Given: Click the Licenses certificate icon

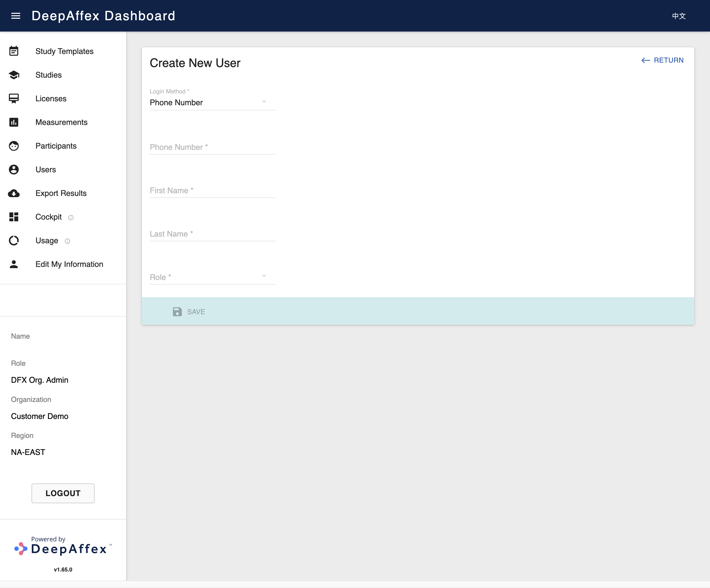Looking at the screenshot, I should (x=14, y=98).
